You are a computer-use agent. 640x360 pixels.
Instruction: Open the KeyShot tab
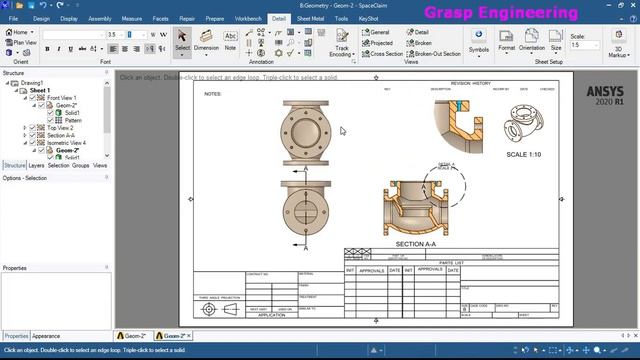(368, 19)
